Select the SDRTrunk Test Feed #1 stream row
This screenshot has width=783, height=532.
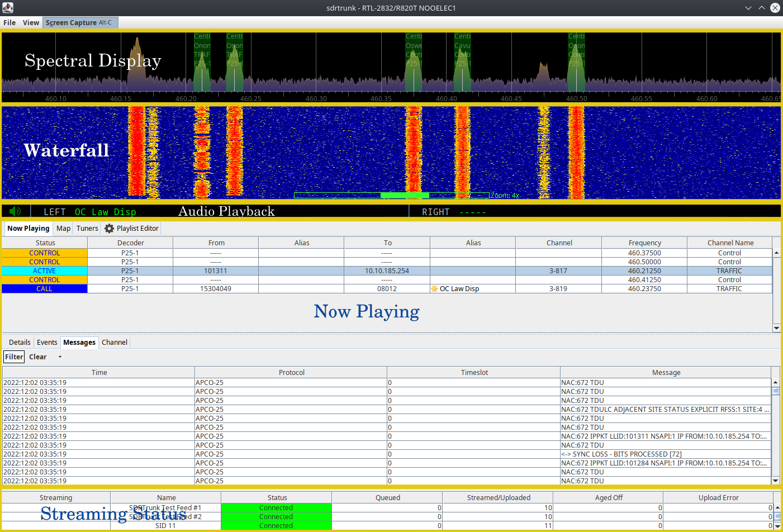(387, 508)
